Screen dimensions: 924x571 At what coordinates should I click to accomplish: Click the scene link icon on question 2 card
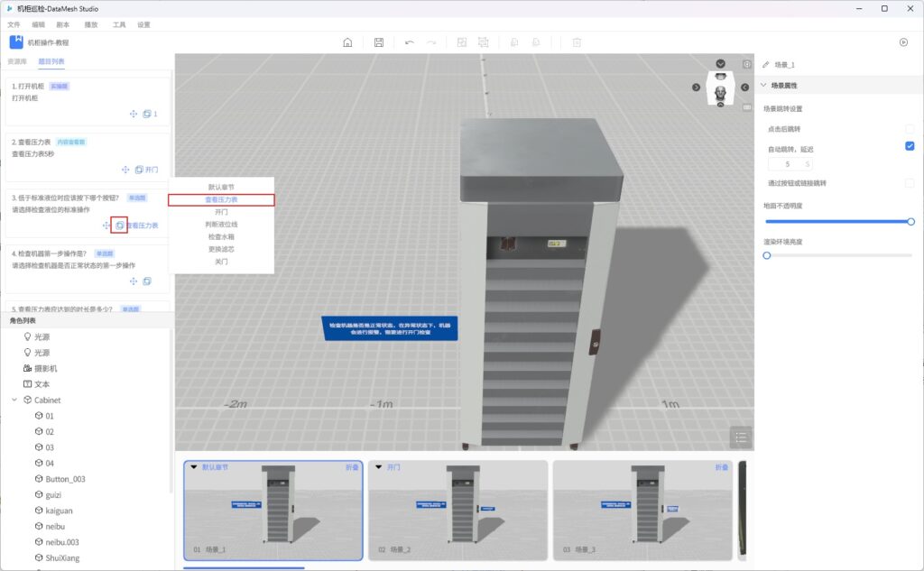click(x=139, y=170)
